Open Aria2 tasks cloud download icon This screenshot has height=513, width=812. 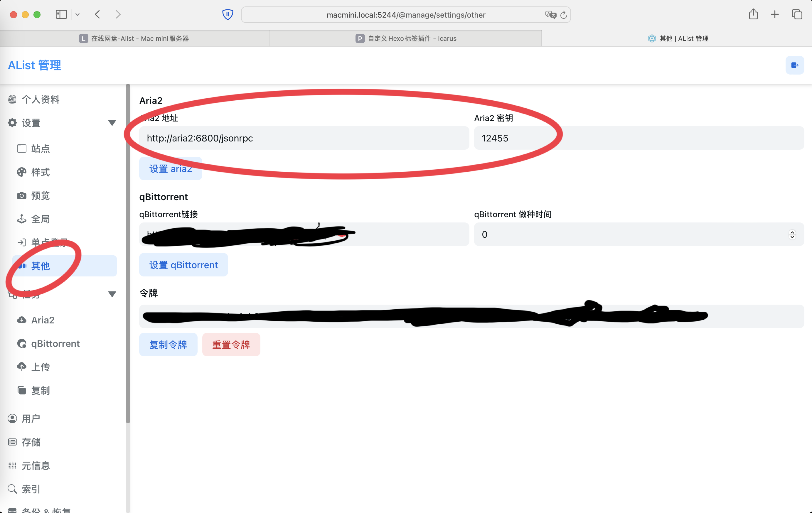click(x=22, y=320)
